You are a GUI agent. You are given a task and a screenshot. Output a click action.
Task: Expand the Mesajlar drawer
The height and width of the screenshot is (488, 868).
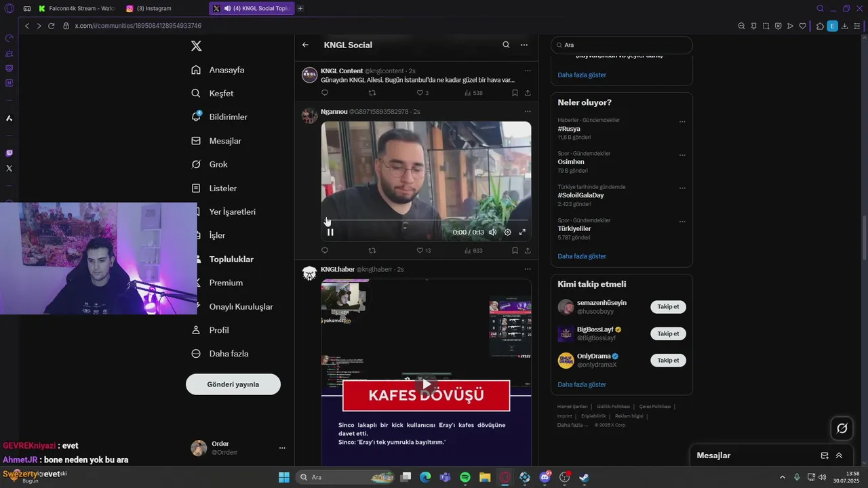coord(839,455)
